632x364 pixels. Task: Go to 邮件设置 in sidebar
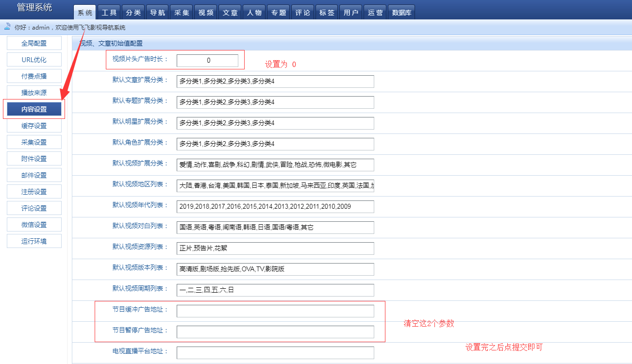(x=34, y=175)
